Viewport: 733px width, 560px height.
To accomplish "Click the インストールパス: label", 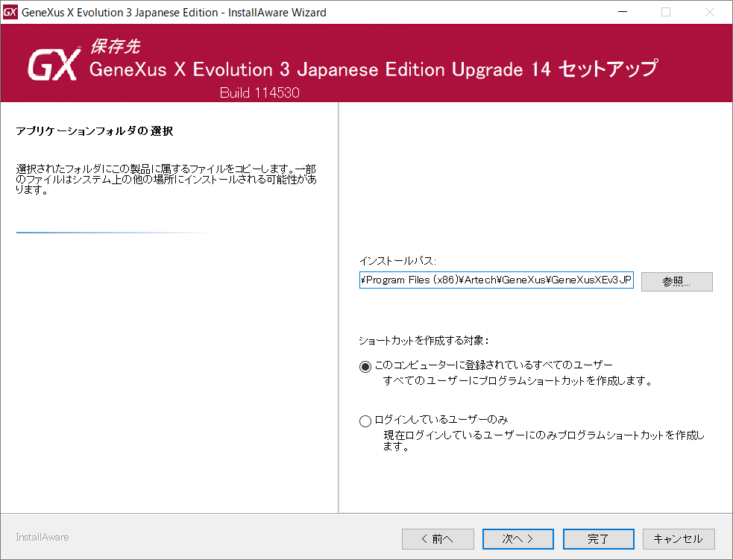I will (x=397, y=261).
